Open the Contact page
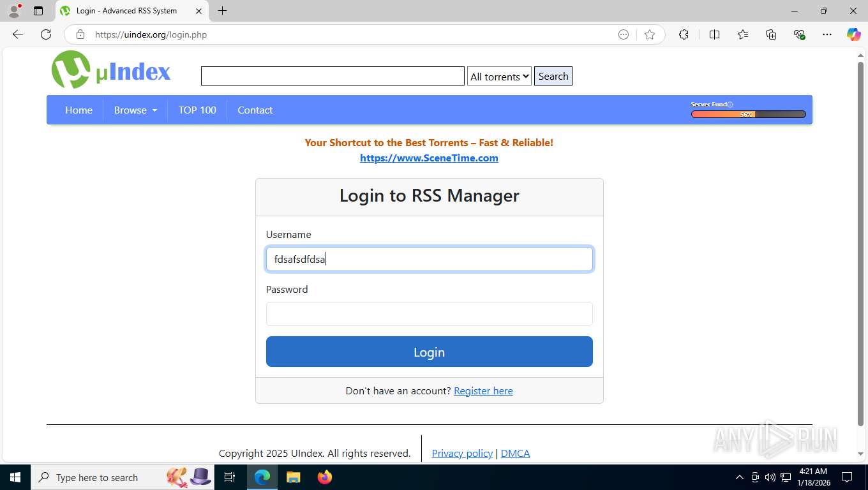Image resolution: width=868 pixels, height=490 pixels. (255, 110)
